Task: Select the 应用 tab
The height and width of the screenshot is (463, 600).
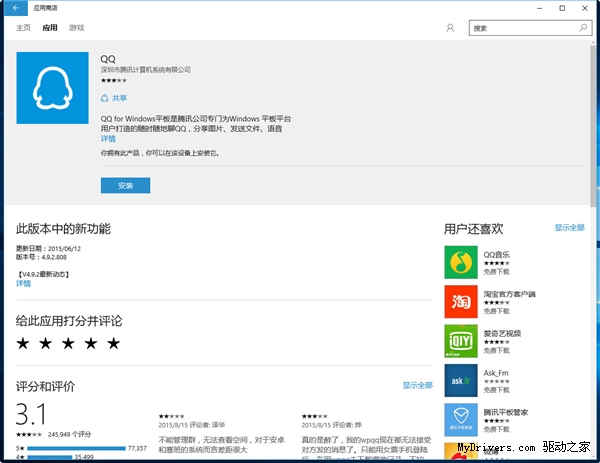Action: click(x=50, y=28)
